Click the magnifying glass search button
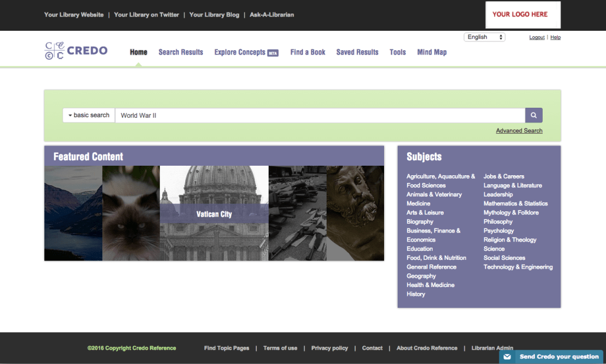This screenshot has height=364, width=606. (533, 115)
